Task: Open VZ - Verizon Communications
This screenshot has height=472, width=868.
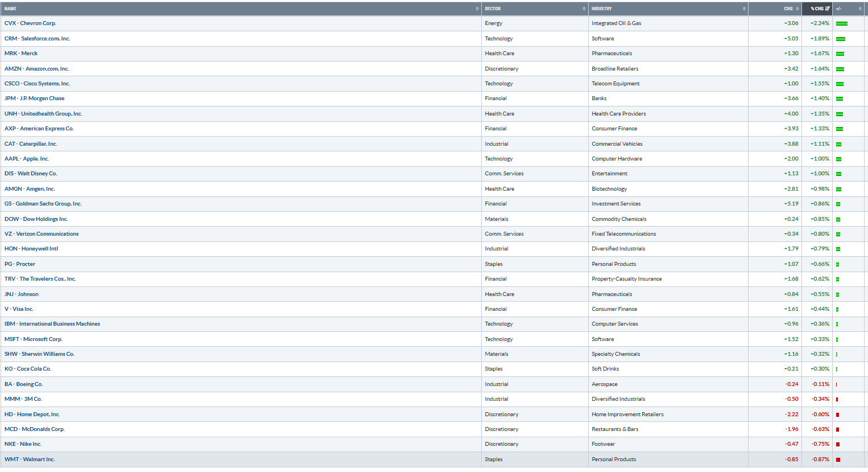Action: click(42, 234)
